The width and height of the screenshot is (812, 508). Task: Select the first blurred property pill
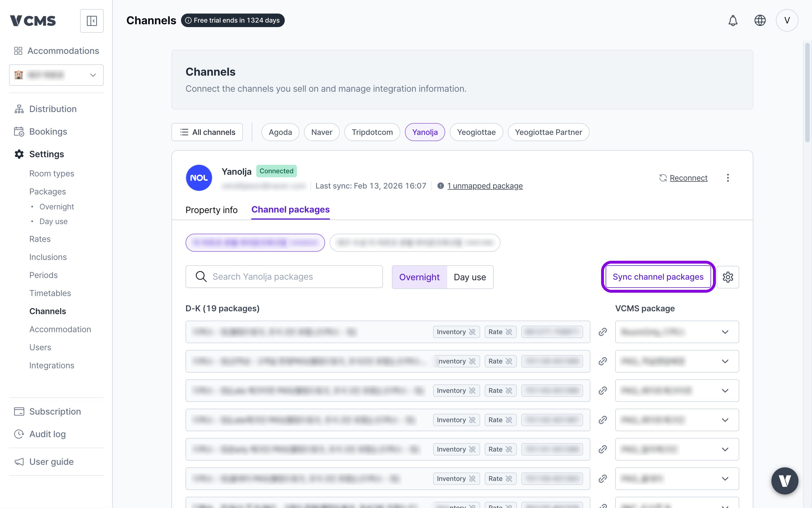coord(255,243)
